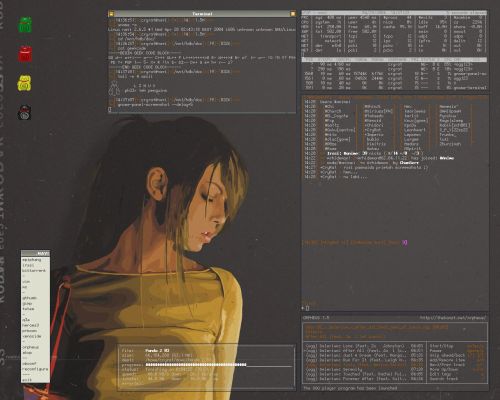Viewport: 500px width, 400px height.
Task: Click 'Pause' in the Orpheus key help
Action: click(x=436, y=351)
